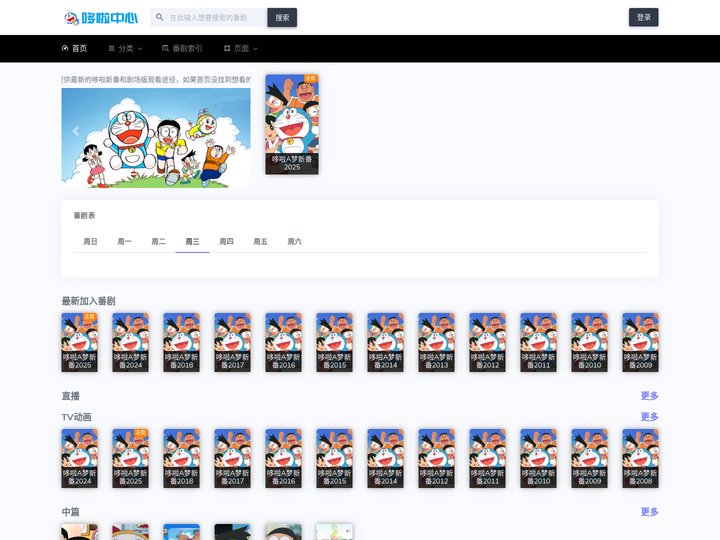Open 哆啦A梦新番2018 in TV动画 row
The height and width of the screenshot is (540, 720).
tap(181, 458)
